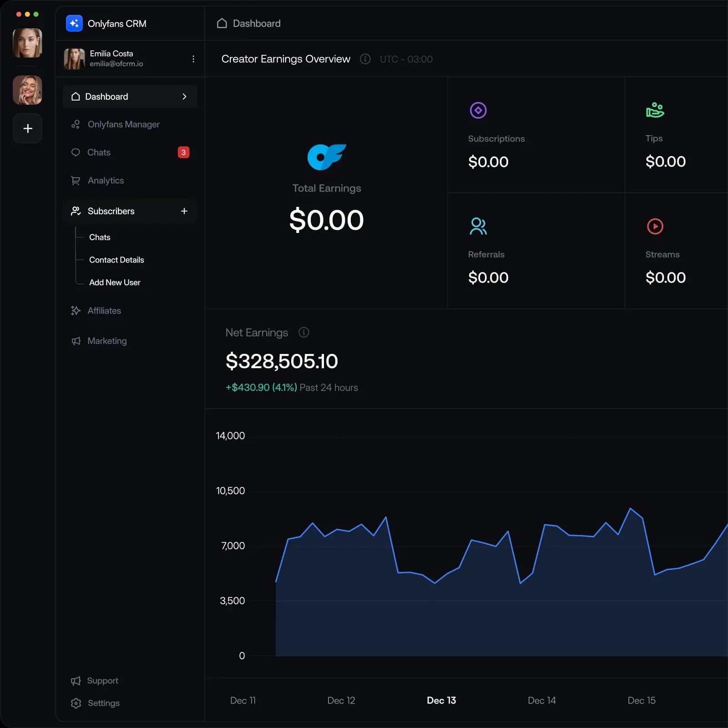Expand the Dashboard chevron arrow
The image size is (728, 728).
pyautogui.click(x=184, y=96)
